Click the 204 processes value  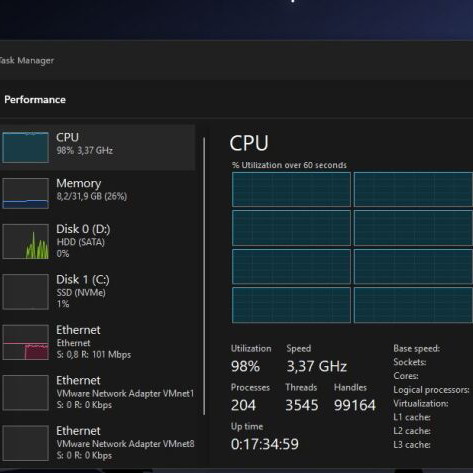(x=243, y=405)
